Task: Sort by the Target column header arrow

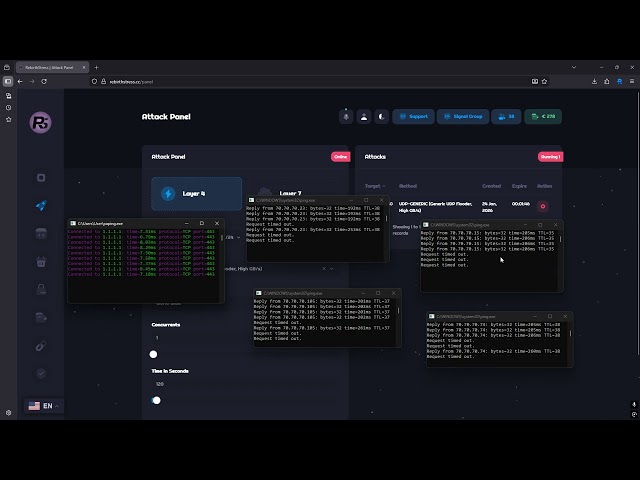Action: point(384,186)
